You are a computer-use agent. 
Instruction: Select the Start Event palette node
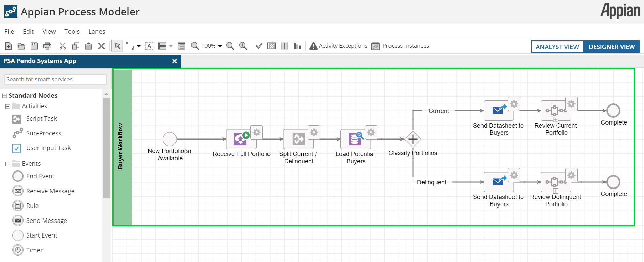point(35,235)
